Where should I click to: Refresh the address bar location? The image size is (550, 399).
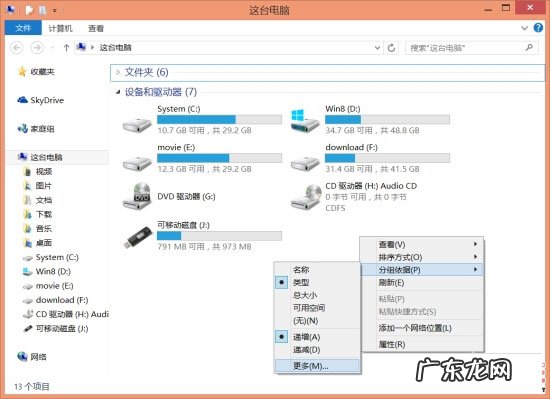(391, 48)
